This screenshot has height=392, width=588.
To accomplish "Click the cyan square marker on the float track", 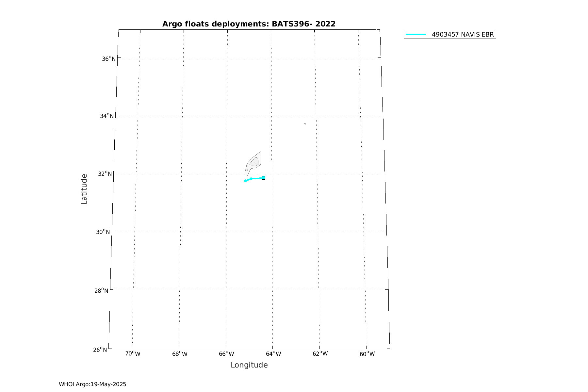I will 263,178.
